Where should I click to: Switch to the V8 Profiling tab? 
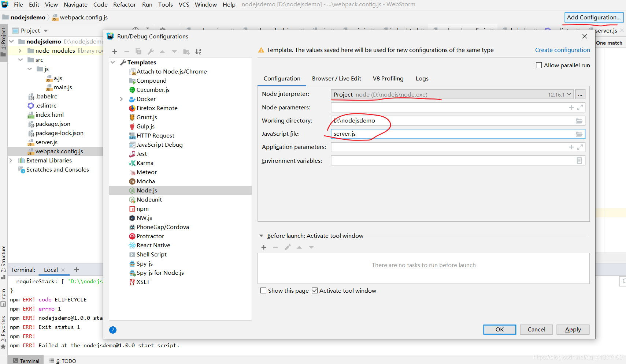point(388,79)
